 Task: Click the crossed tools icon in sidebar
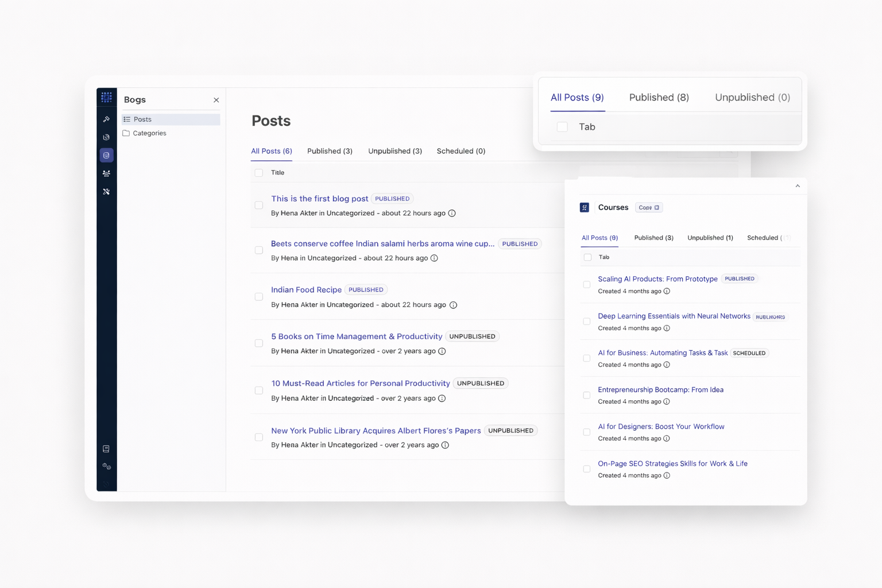click(106, 192)
